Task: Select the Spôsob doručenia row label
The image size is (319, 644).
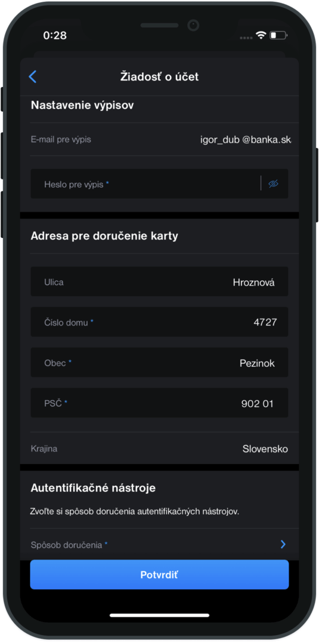Action: pyautogui.click(x=69, y=545)
